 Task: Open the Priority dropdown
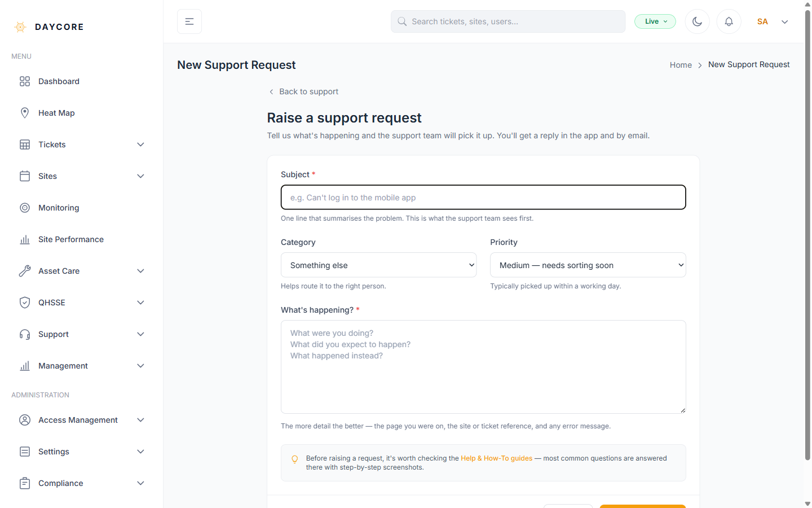point(588,265)
